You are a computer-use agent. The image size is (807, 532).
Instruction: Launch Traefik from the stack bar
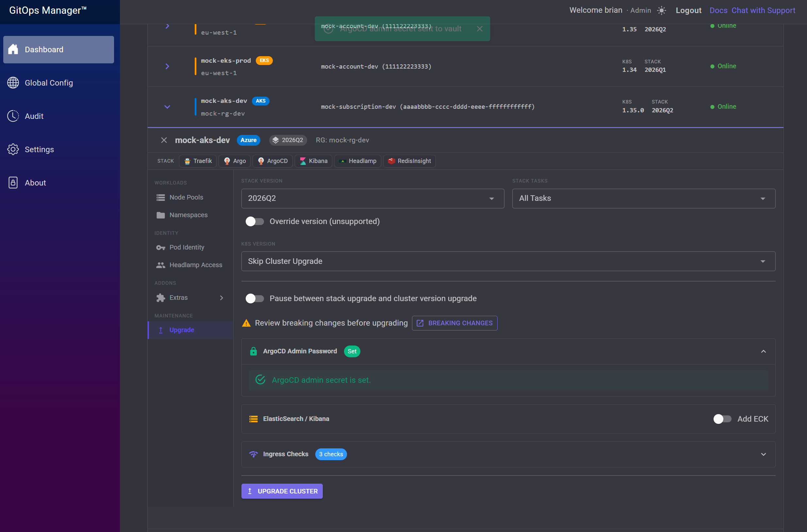click(198, 161)
